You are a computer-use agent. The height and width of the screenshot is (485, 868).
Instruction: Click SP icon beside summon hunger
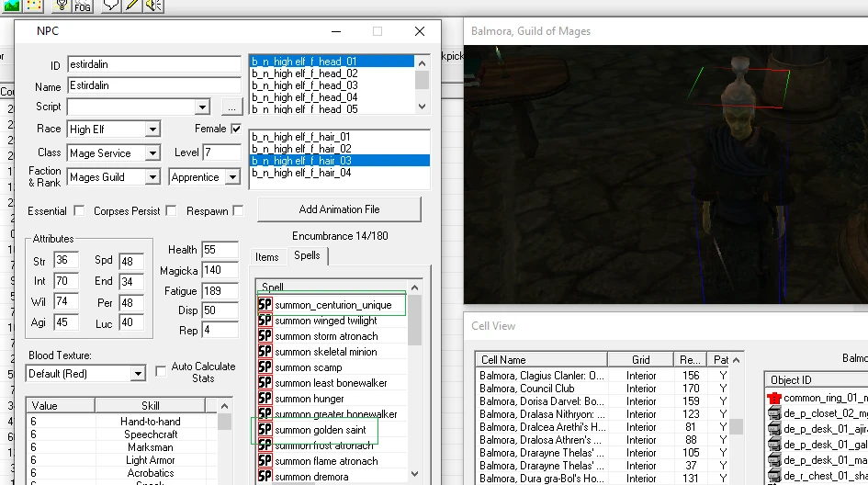coord(265,398)
